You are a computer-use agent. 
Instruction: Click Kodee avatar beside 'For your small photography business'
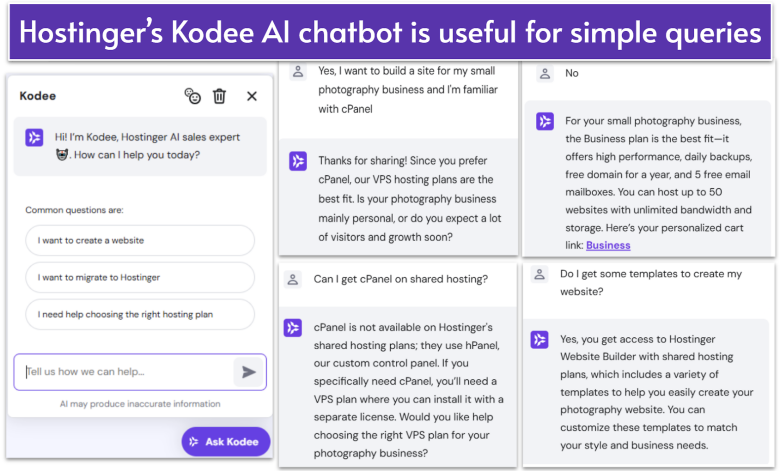coord(545,121)
